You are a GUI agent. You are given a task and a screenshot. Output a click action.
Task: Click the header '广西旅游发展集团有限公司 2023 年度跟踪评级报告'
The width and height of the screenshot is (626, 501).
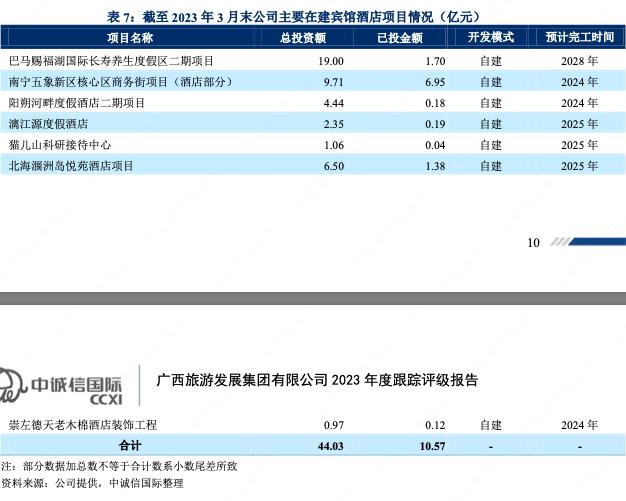click(x=317, y=380)
